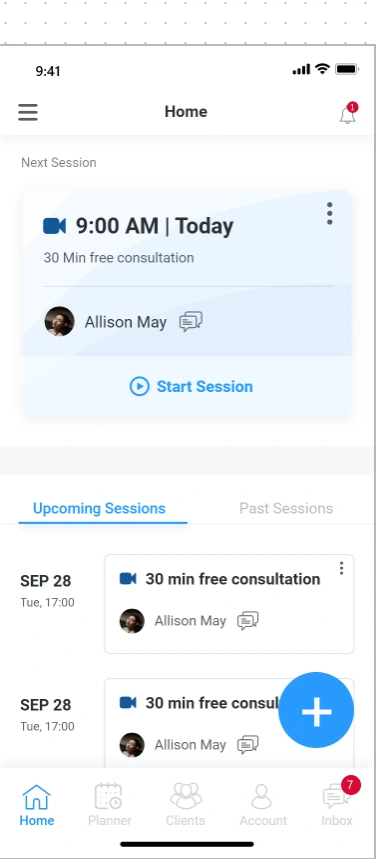Open chat in the first SEP 28 session
384x859 pixels.
click(248, 621)
